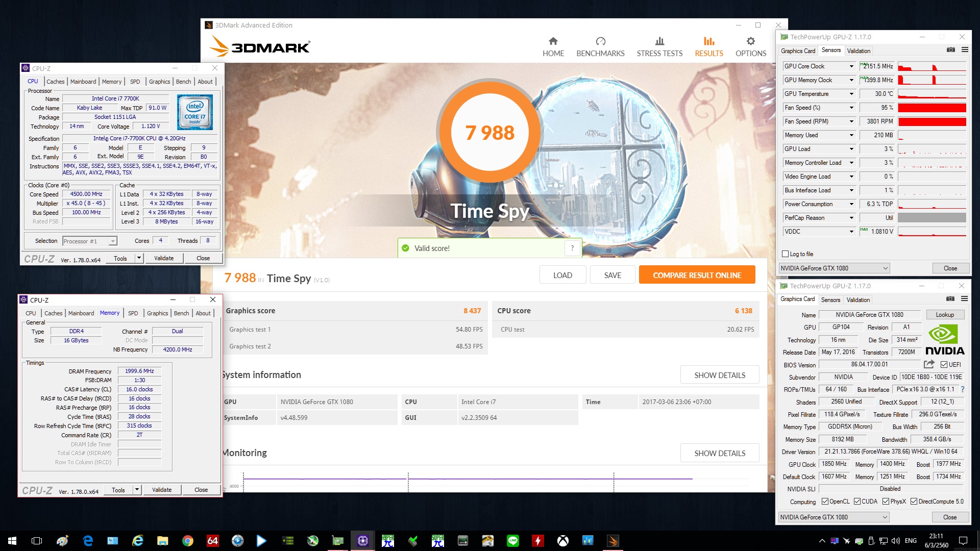
Task: Open GPU-Z hamburger menu in Sensors window
Action: [x=965, y=50]
